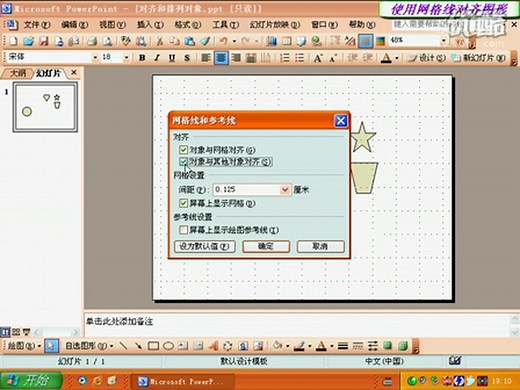This screenshot has width=520, height=390.
Task: Toggle numbered list
Action: (x=285, y=58)
